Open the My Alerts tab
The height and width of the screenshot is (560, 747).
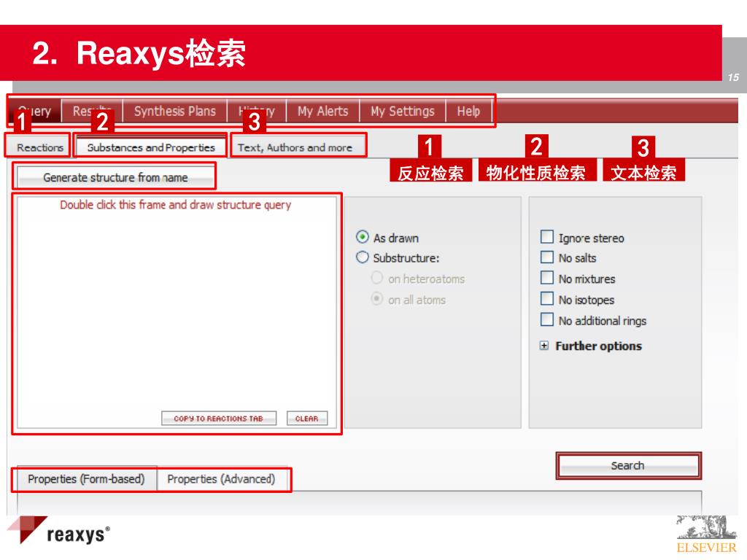point(323,111)
